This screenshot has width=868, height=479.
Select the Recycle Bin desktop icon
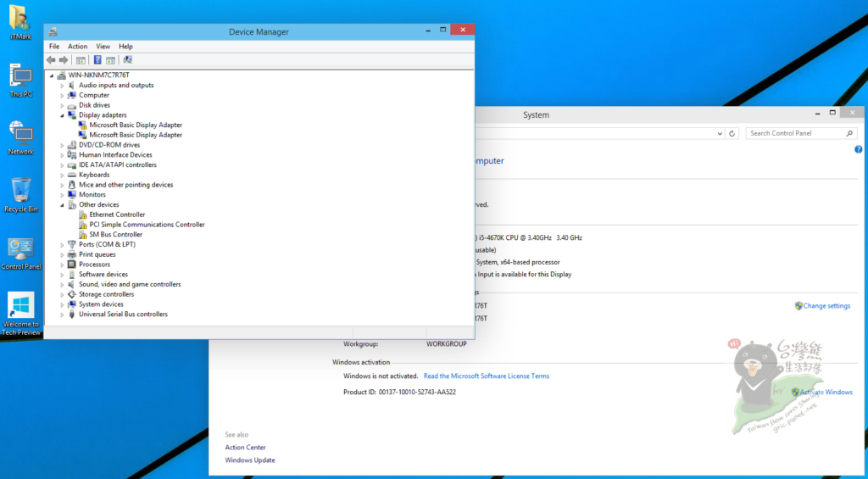pyautogui.click(x=21, y=195)
